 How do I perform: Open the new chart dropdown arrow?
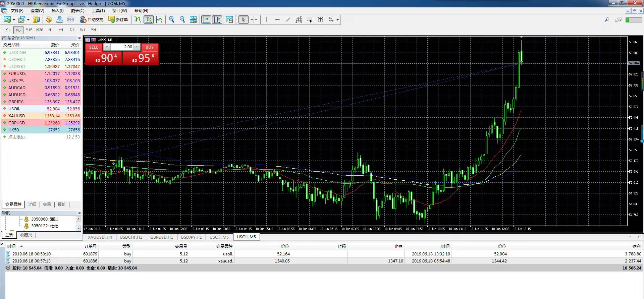click(x=14, y=20)
